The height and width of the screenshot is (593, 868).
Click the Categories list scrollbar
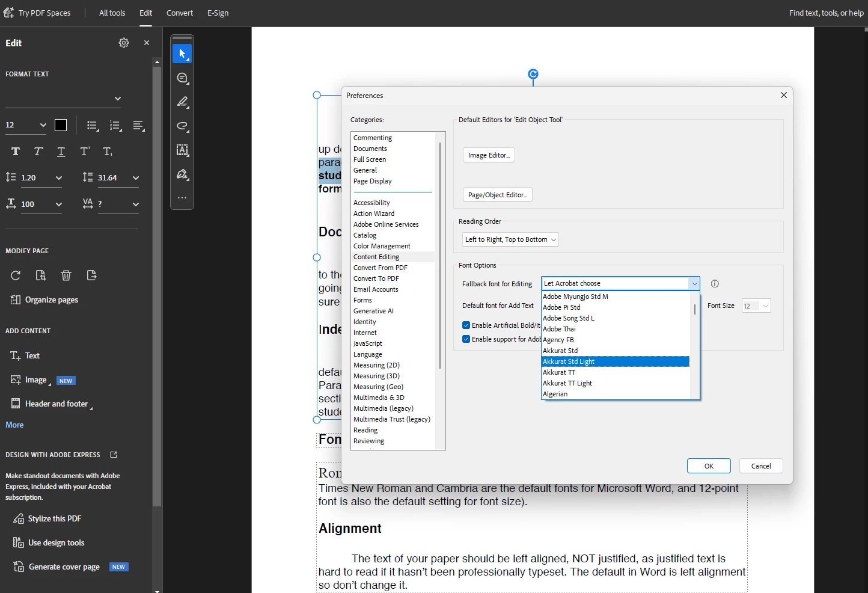[x=440, y=256]
